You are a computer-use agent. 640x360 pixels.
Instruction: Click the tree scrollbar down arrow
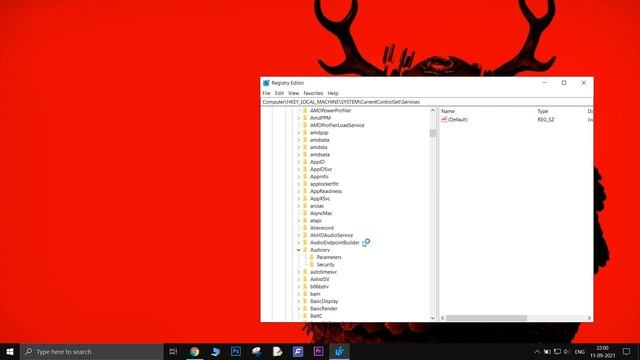click(433, 318)
